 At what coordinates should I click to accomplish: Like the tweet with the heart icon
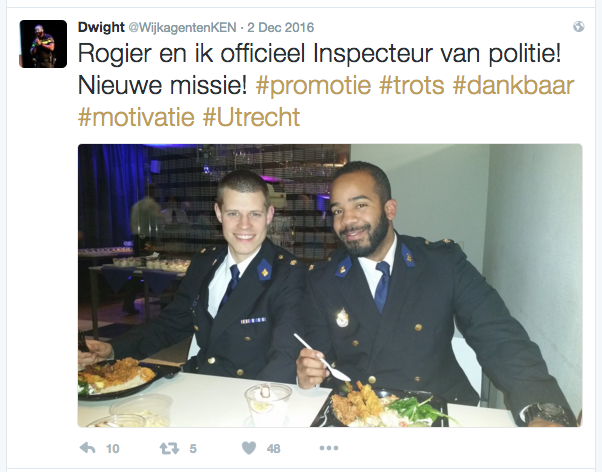pos(249,448)
